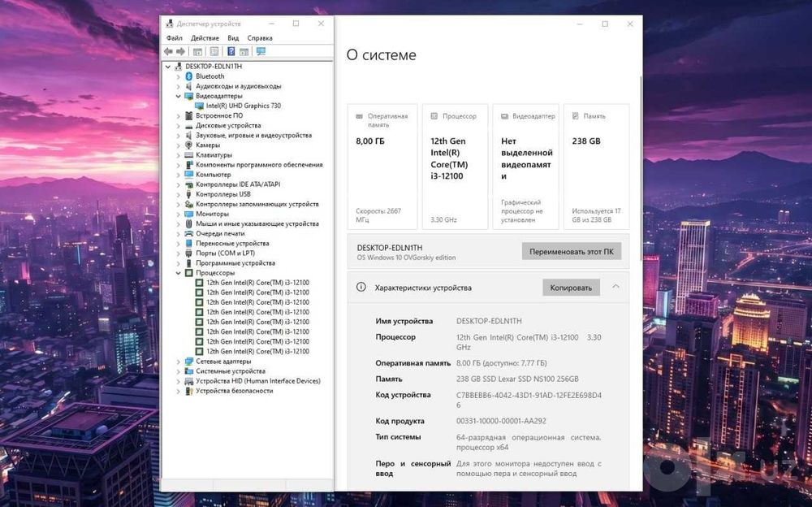The image size is (812, 507).
Task: Collapse the DESKTOP-EDLN1TH root tree node
Action: pos(168,67)
